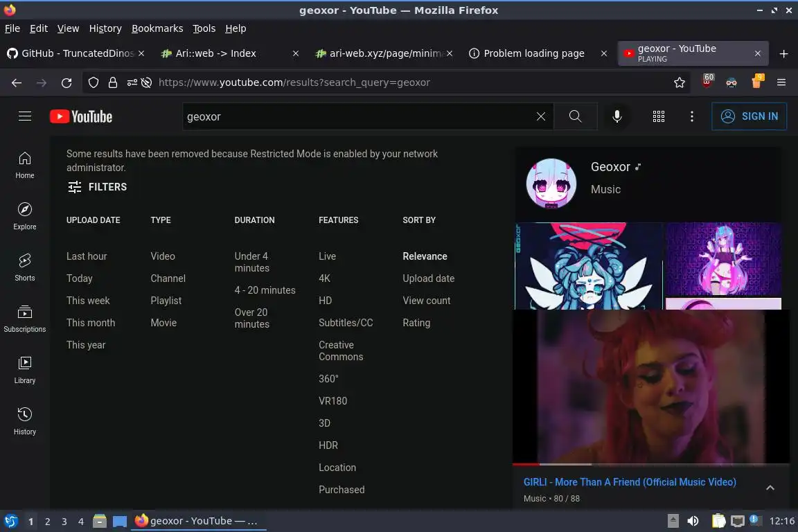The height and width of the screenshot is (532, 798).
Task: Sort results by Upload date
Action: click(429, 278)
